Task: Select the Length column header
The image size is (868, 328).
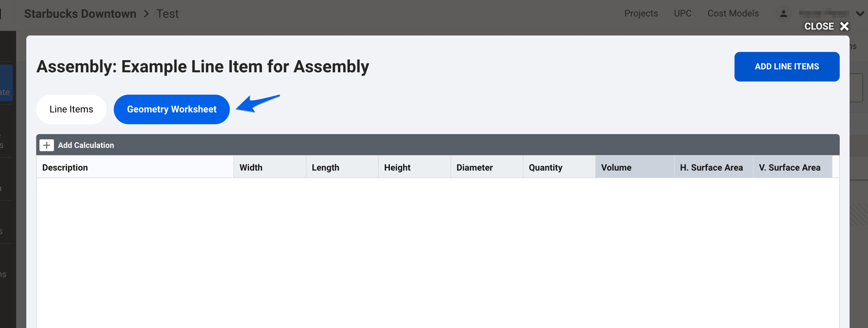Action: (325, 167)
